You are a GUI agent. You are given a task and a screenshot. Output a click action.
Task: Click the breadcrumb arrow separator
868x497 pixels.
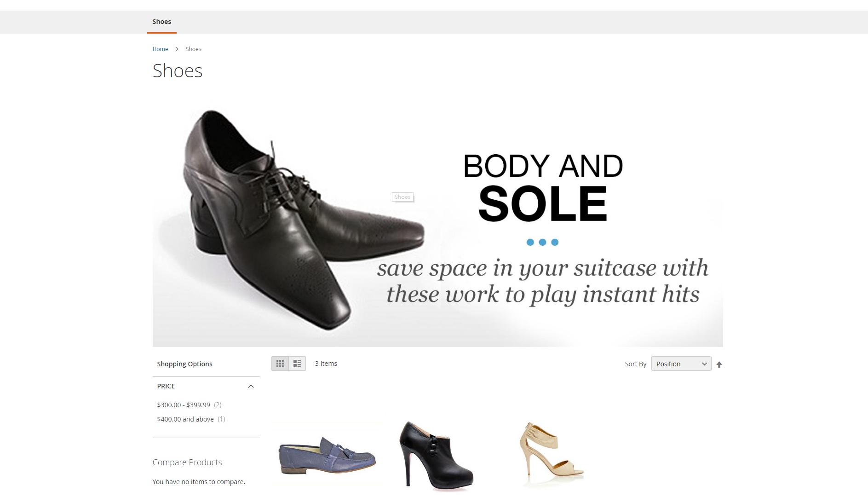click(177, 49)
